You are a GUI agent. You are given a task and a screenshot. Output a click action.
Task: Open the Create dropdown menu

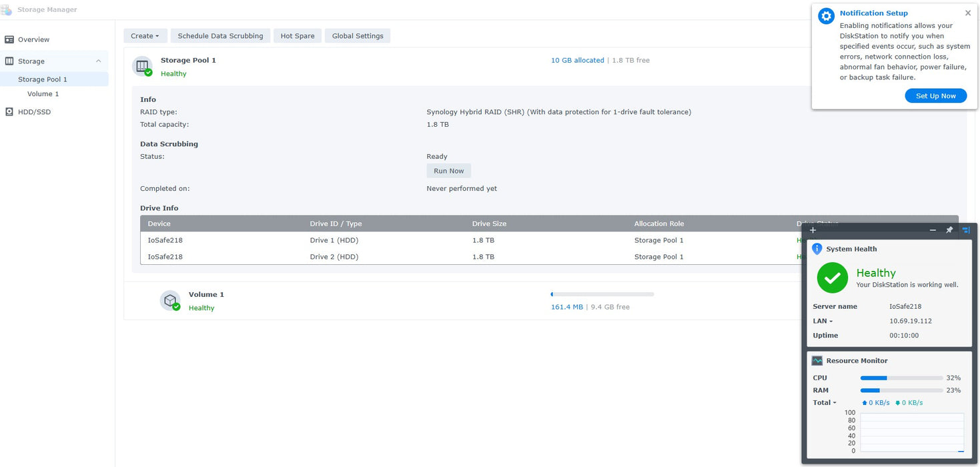point(145,36)
